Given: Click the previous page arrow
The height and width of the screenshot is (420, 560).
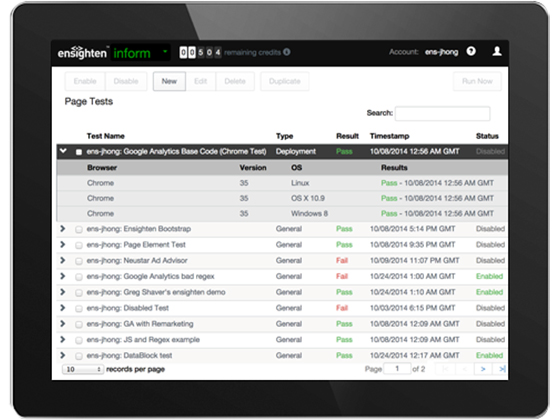Looking at the screenshot, I should coord(464,369).
